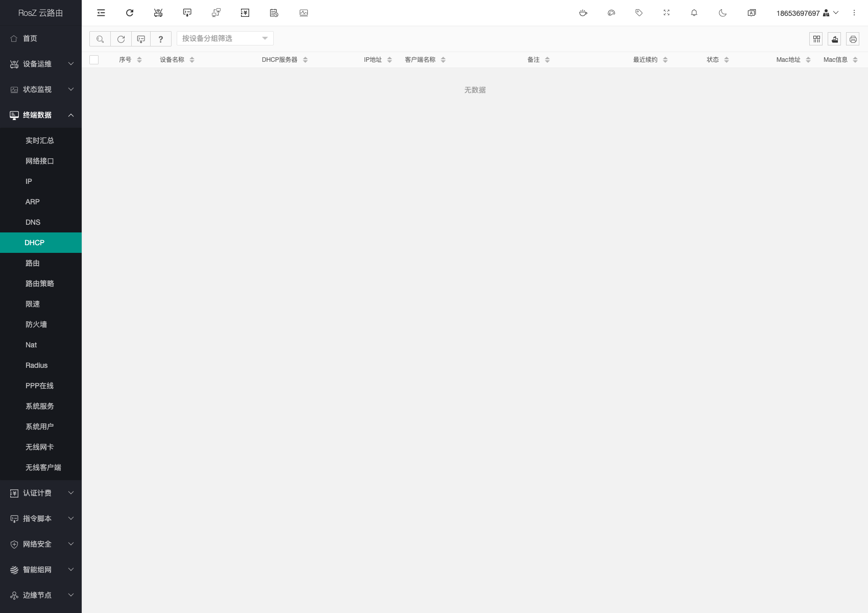The height and width of the screenshot is (613, 868).
Task: Open the 按设备分组筛选 dropdown
Action: point(225,38)
